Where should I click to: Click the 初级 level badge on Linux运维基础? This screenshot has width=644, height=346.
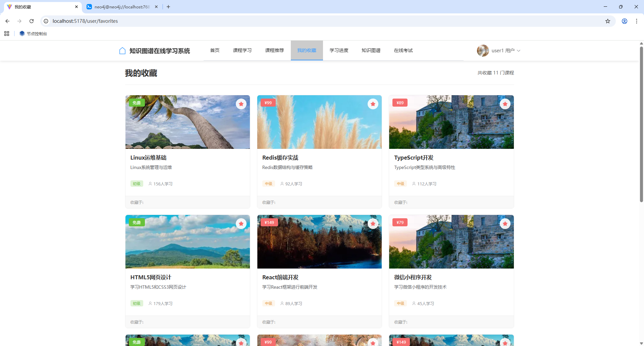[137, 184]
